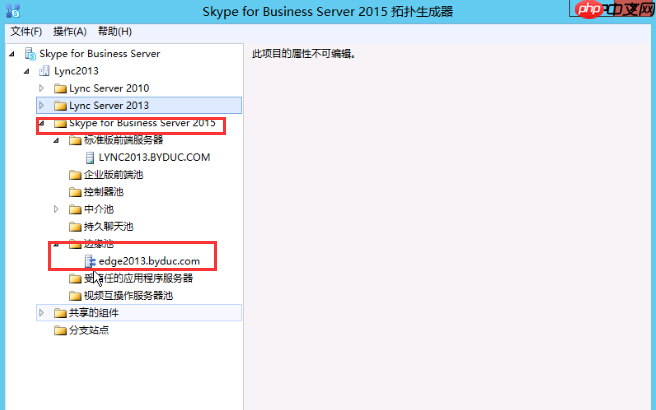Select the 分支站点 label
Viewport: 656px width, 410px height.
coord(89,330)
